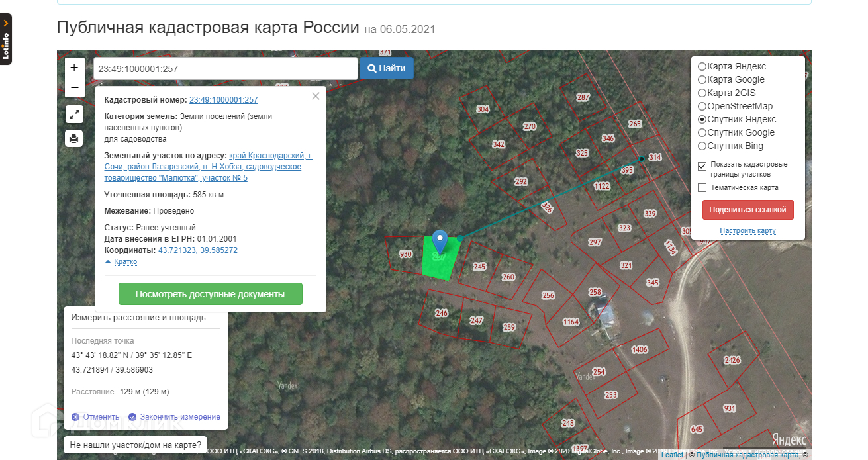Select parcel 339 on the map
The width and height of the screenshot is (868, 460).
pyautogui.click(x=650, y=214)
